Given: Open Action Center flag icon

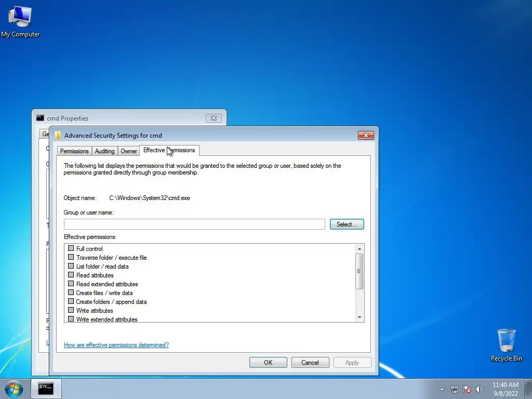Looking at the screenshot, I should [467, 389].
